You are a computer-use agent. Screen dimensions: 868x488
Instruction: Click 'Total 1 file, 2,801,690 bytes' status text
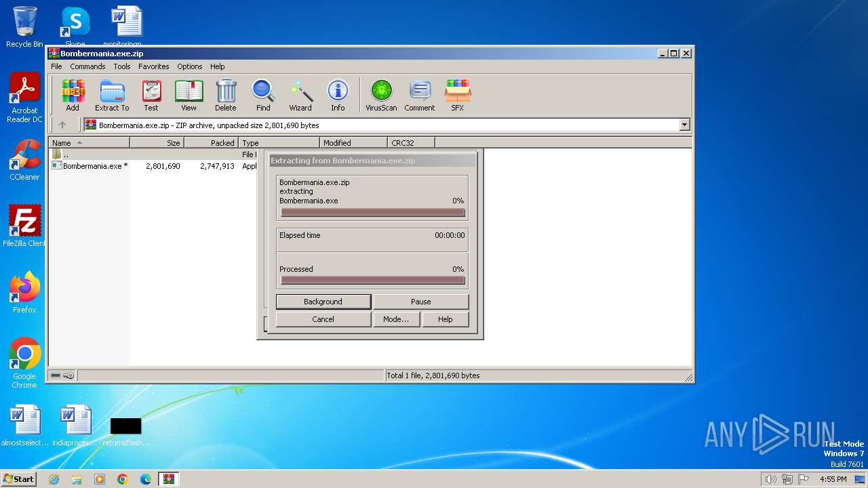pyautogui.click(x=433, y=375)
